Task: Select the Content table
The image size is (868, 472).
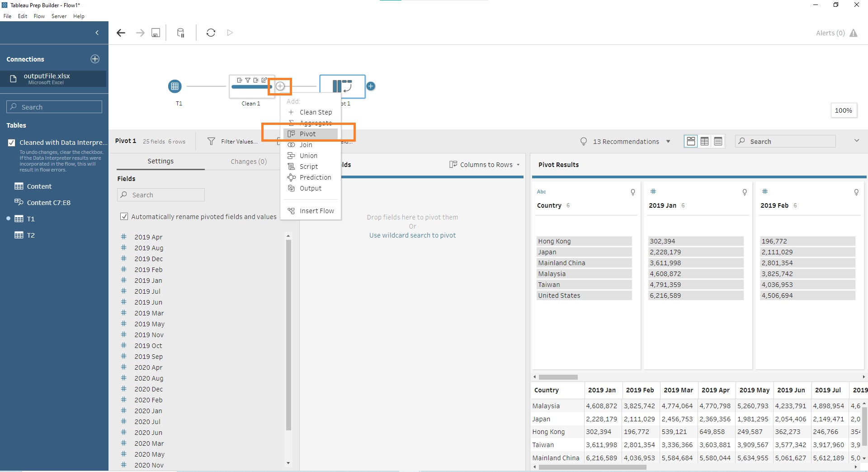Action: tap(39, 186)
